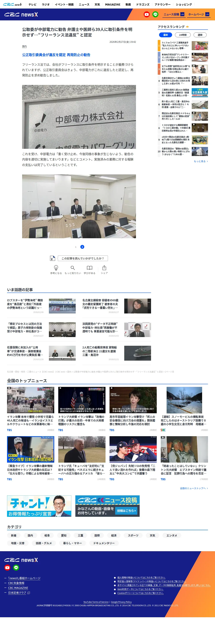Select the 地震・災害 category chip

click(18, 543)
